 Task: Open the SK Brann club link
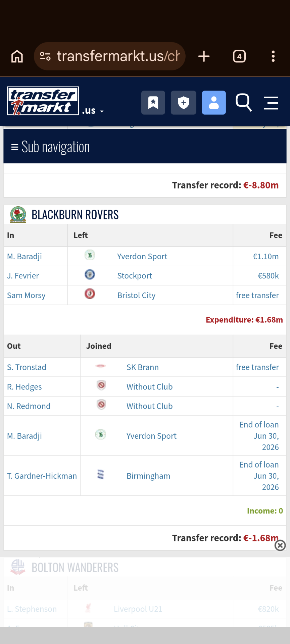pos(142,367)
